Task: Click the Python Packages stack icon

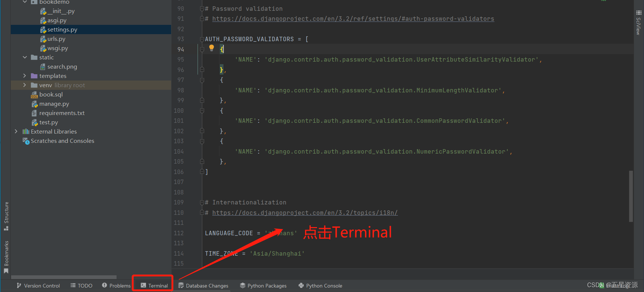Action: 243,285
